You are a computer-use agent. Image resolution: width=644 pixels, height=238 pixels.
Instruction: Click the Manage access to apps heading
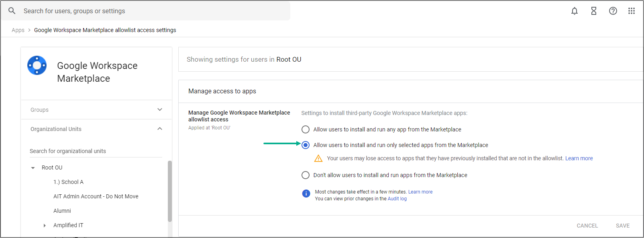pos(222,91)
